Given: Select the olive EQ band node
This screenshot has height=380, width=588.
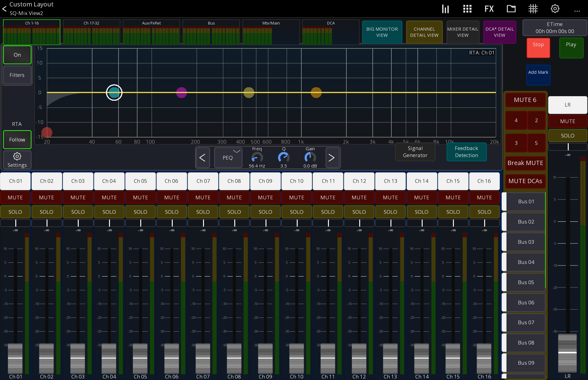Looking at the screenshot, I should [x=249, y=92].
